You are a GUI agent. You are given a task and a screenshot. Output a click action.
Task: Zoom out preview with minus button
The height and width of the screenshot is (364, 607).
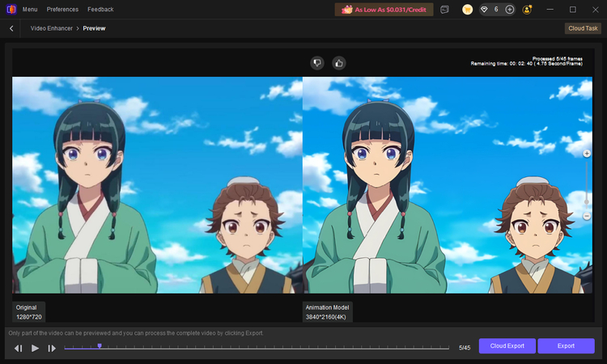587,216
